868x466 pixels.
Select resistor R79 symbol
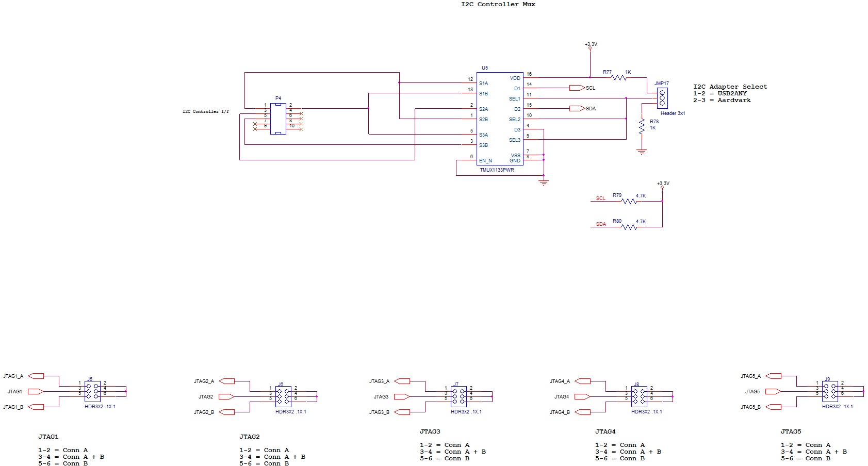(x=629, y=201)
